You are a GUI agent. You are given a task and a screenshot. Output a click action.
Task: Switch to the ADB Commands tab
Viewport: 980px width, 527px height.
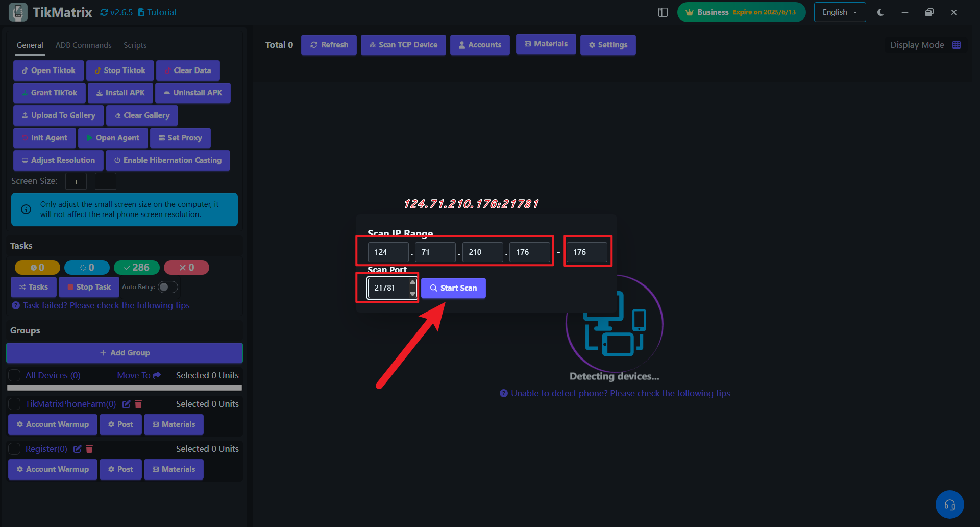click(x=83, y=45)
